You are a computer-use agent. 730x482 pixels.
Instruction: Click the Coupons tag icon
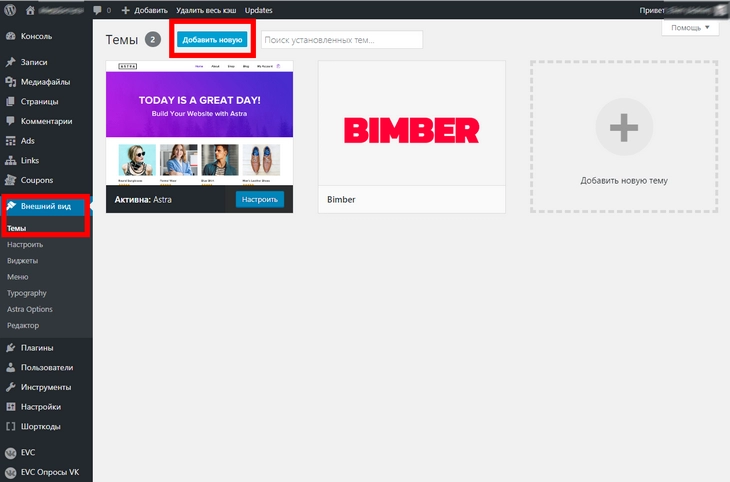[x=11, y=180]
